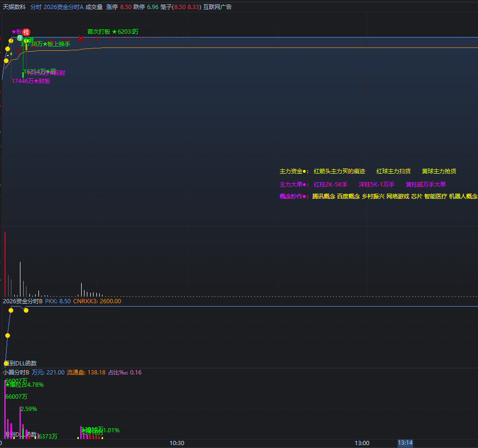Click the 万元: 221.00 value

(48, 373)
